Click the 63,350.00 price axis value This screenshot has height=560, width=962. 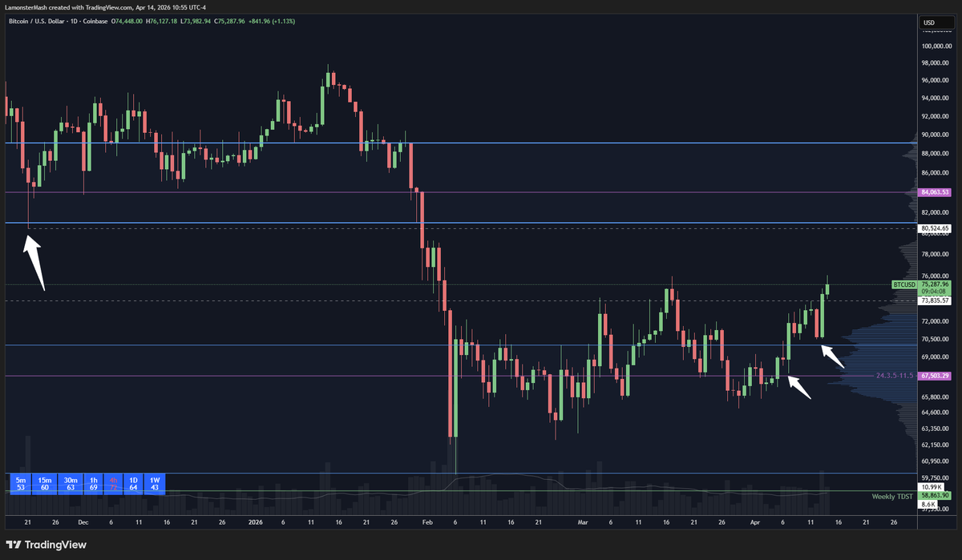pos(936,429)
